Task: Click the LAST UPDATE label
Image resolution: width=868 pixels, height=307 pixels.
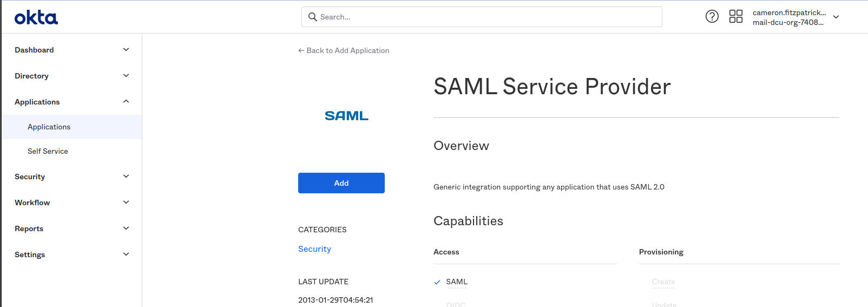Action: coord(323,282)
